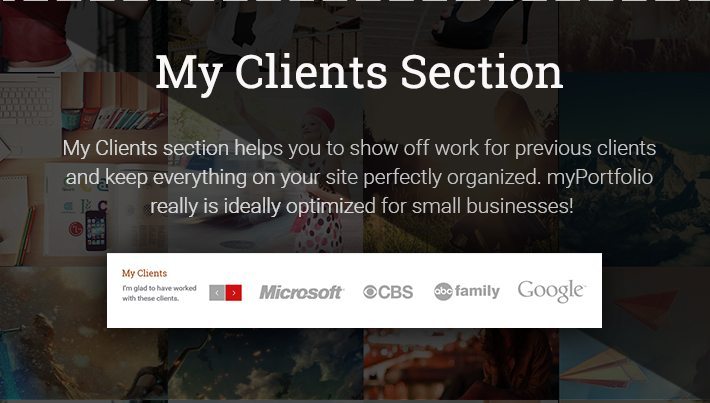Click the smartphone with app icons image
The image size is (710, 403).
tap(96, 230)
